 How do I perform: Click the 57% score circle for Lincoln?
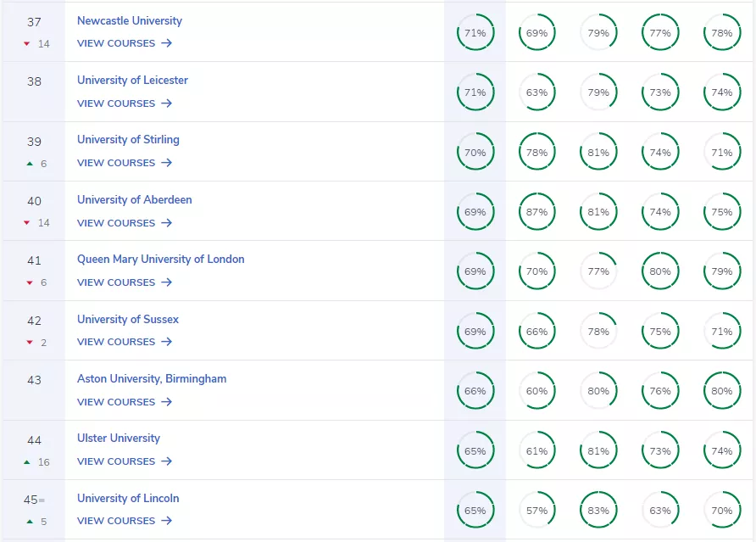536,510
